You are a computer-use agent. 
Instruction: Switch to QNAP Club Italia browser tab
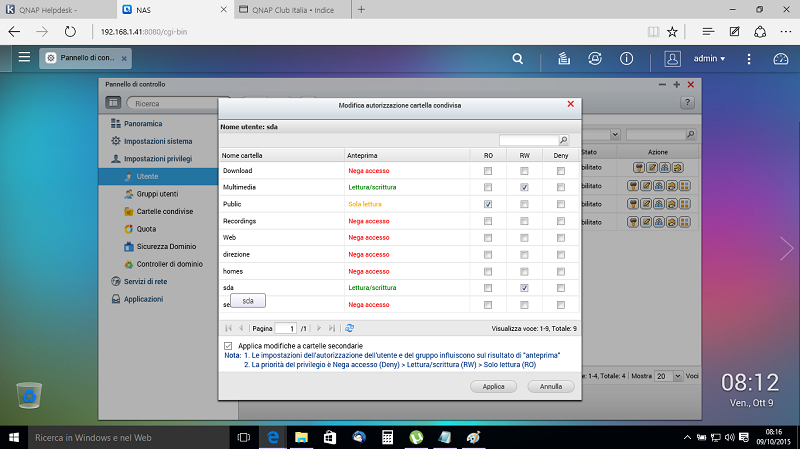pyautogui.click(x=293, y=9)
